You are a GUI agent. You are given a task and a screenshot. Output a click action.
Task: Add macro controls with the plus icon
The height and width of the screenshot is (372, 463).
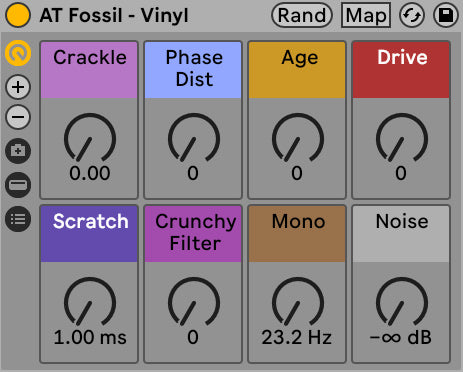point(18,87)
